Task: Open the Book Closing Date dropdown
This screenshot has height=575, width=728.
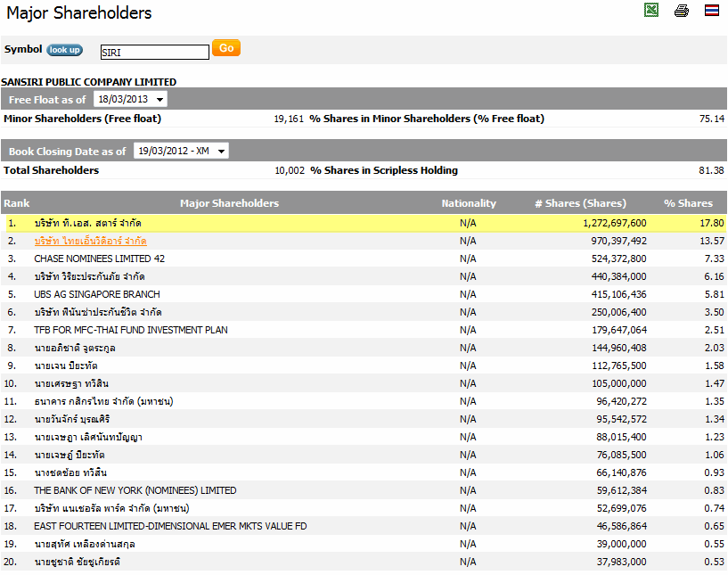Action: point(181,151)
